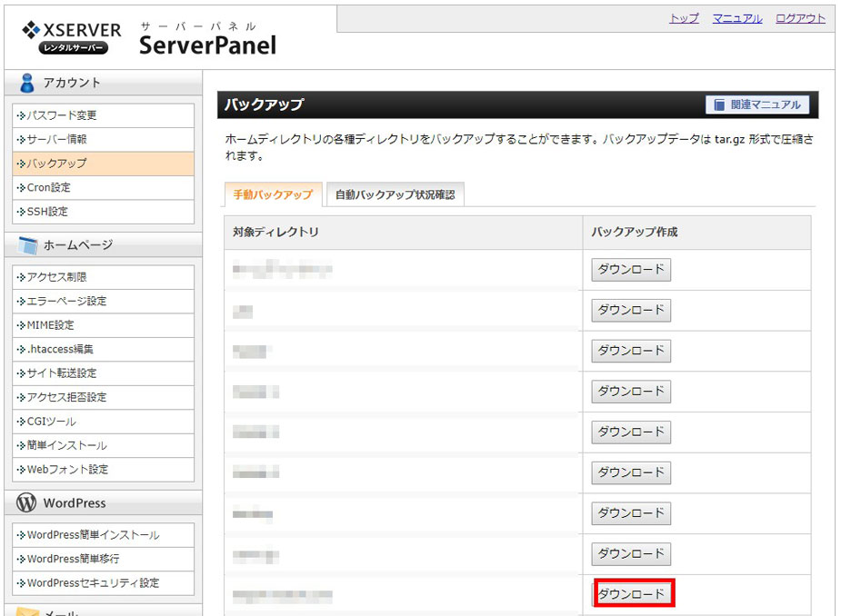Image resolution: width=841 pixels, height=616 pixels.
Task: Open パスワード変更 in the sidebar
Action: click(x=103, y=115)
